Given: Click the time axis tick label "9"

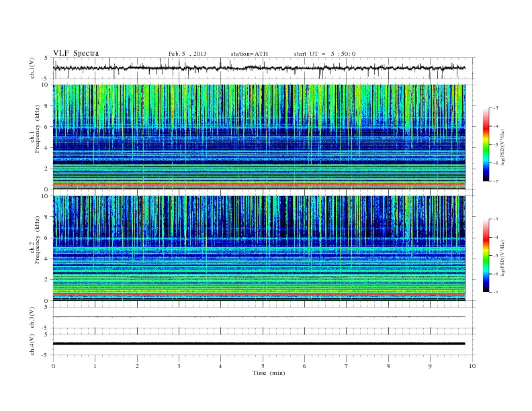Looking at the screenshot, I should (430, 366).
